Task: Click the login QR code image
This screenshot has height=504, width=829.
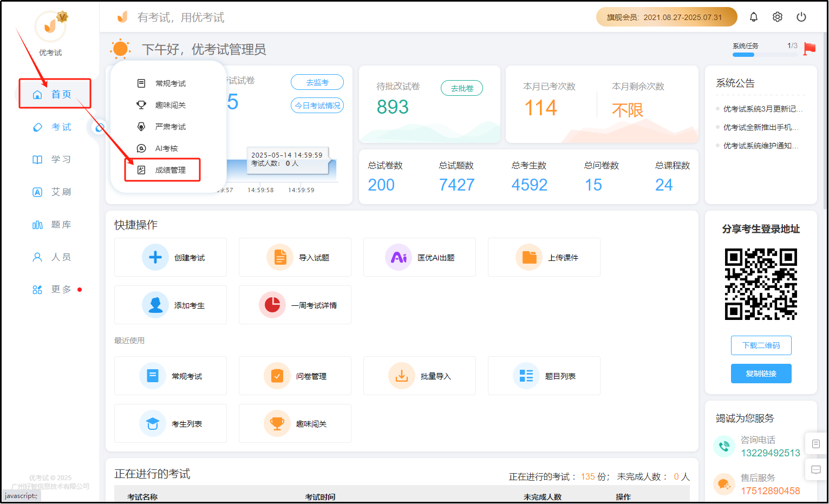Action: 761,284
